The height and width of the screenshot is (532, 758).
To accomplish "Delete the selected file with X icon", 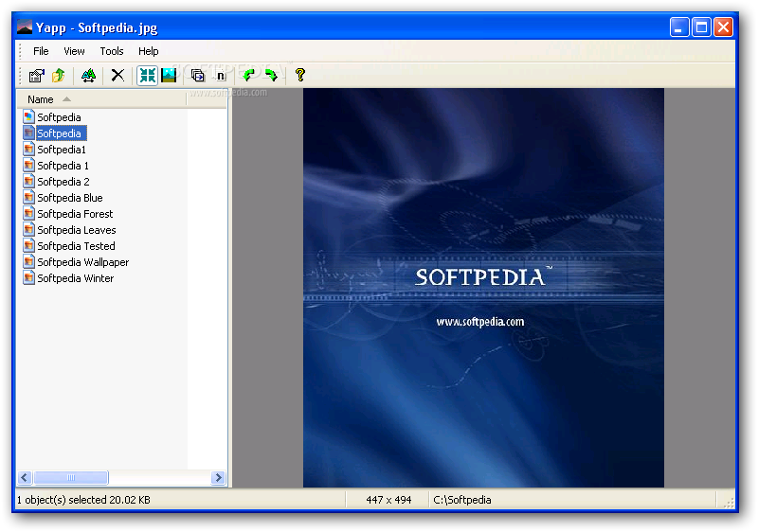I will [x=117, y=76].
